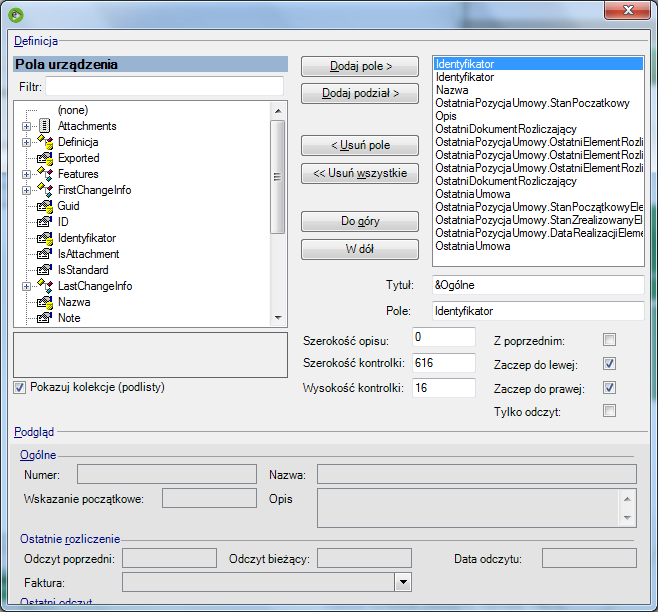The height and width of the screenshot is (612, 658).
Task: Expand the Features tree node
Action: point(26,174)
